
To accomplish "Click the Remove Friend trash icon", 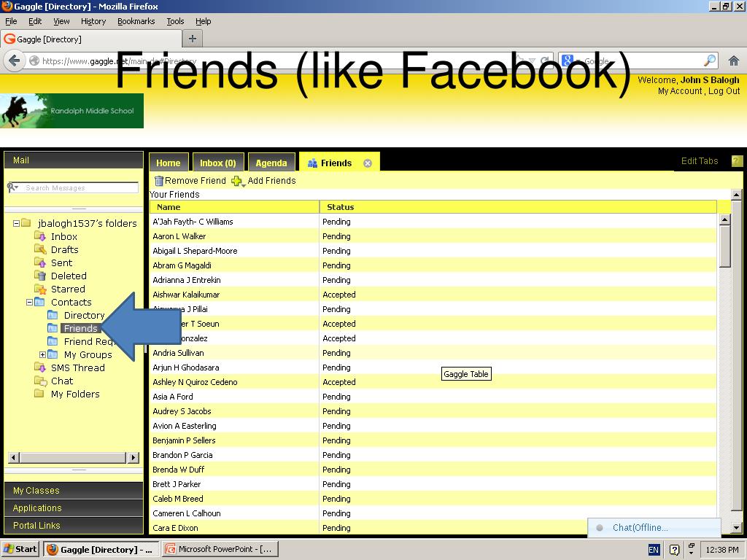I will [x=158, y=181].
